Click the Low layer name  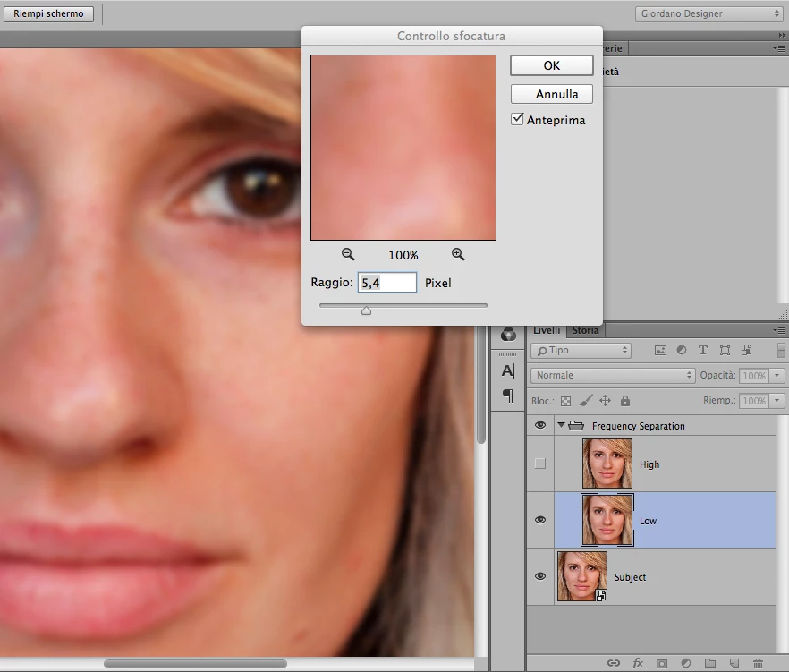(x=648, y=521)
